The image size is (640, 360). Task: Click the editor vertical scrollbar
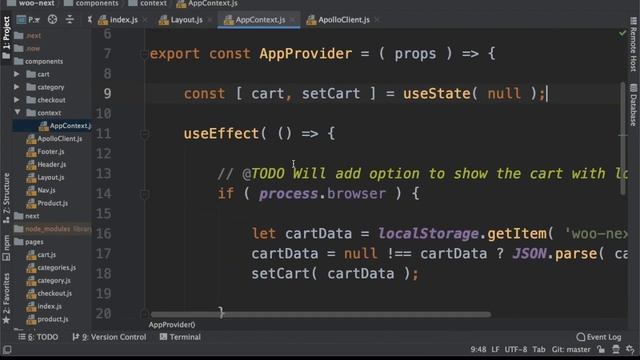[622, 138]
